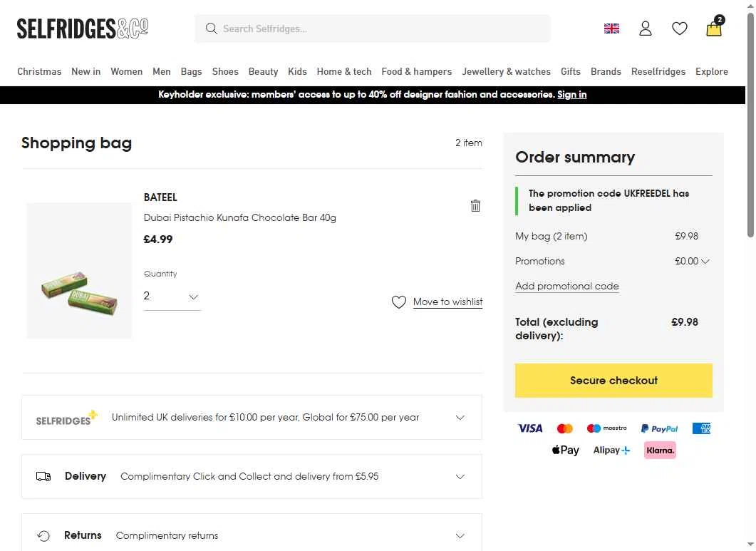Click Add promotional code link

click(x=566, y=286)
